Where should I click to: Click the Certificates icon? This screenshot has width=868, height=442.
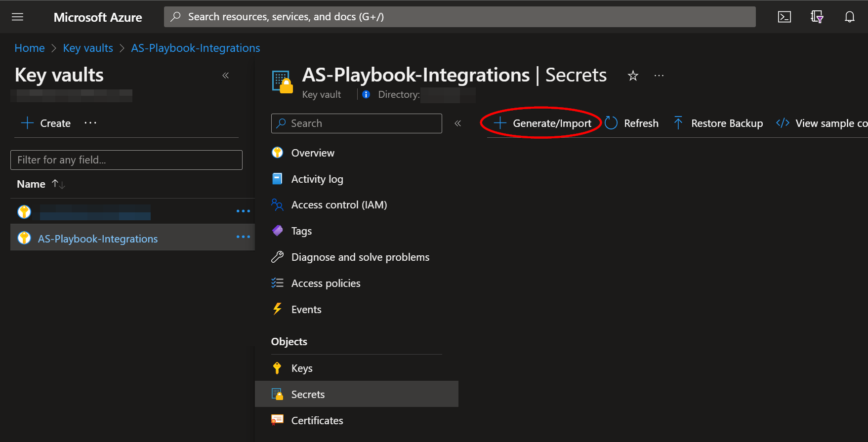[278, 420]
